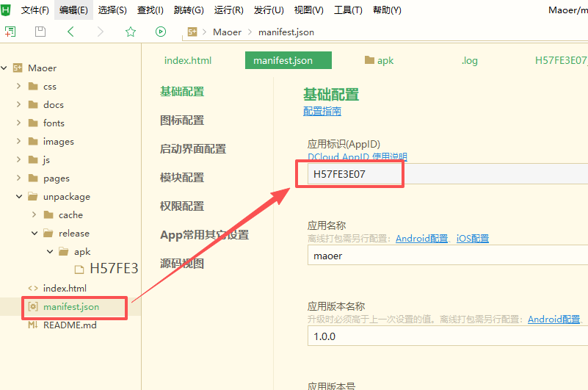Viewport: 588px width, 390px height.
Task: Open the 编辑(E) menu
Action: pyautogui.click(x=73, y=10)
